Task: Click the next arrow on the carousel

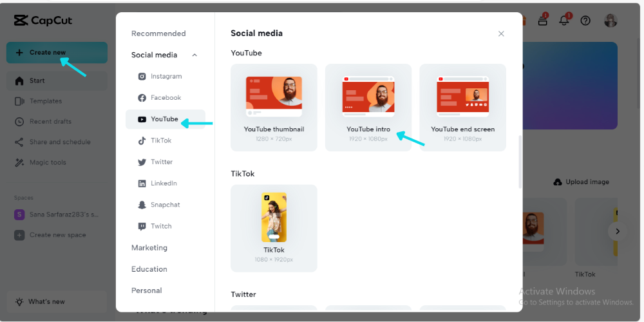Action: point(618,232)
